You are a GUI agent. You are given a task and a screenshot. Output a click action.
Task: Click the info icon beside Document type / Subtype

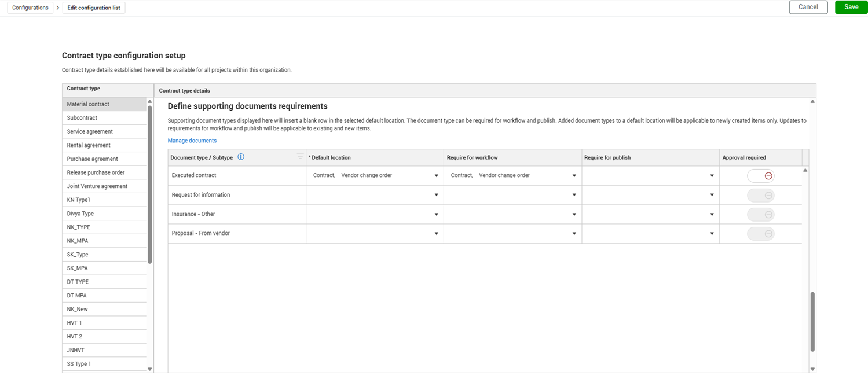(x=241, y=157)
